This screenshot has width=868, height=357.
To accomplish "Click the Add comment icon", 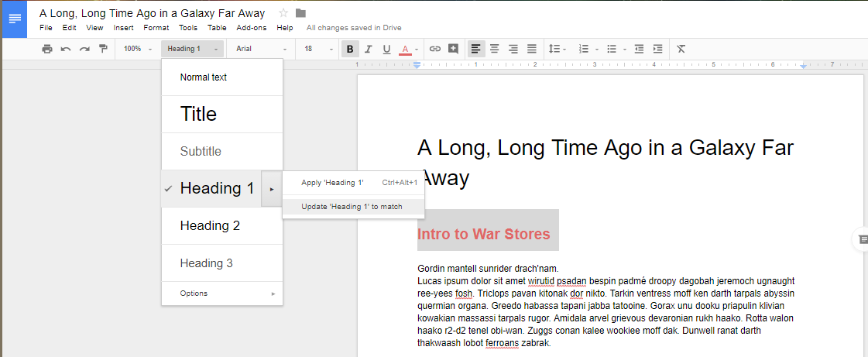I will coord(453,49).
